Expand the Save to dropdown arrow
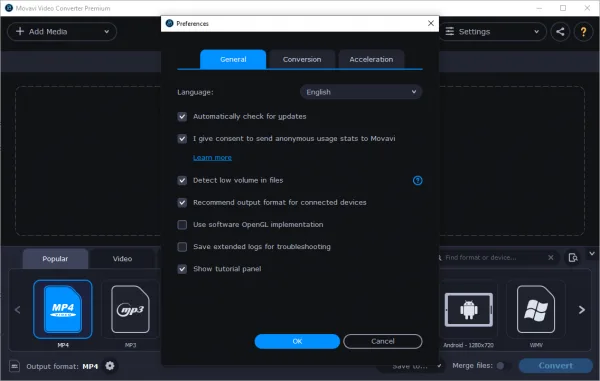This screenshot has height=381, width=600. [x=439, y=366]
